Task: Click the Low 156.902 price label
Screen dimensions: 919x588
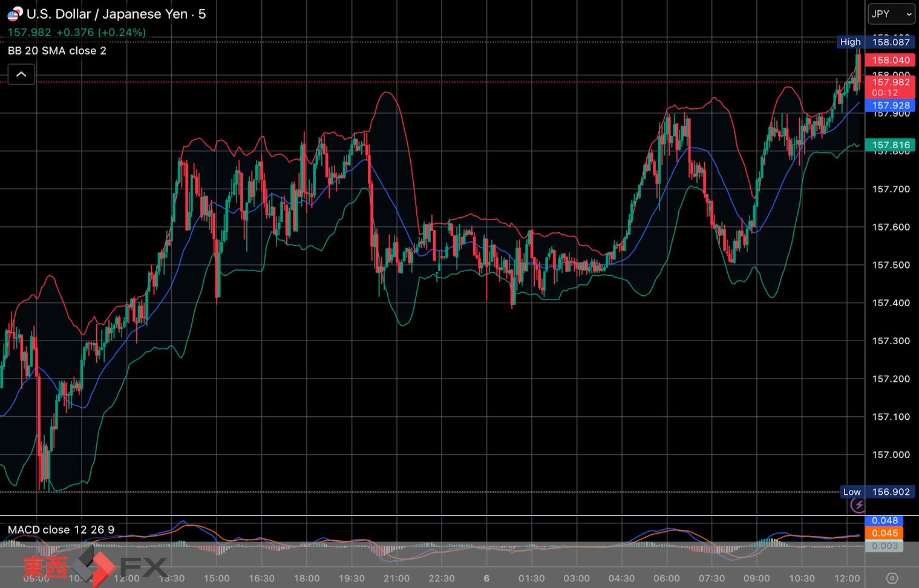Action: (x=876, y=492)
